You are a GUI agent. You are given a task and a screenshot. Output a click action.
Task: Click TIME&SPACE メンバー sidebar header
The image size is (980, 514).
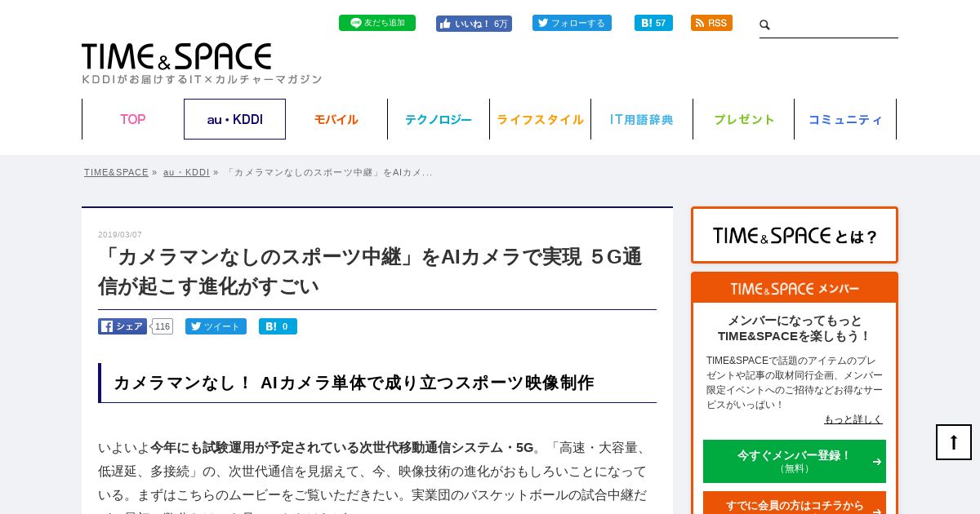[795, 289]
